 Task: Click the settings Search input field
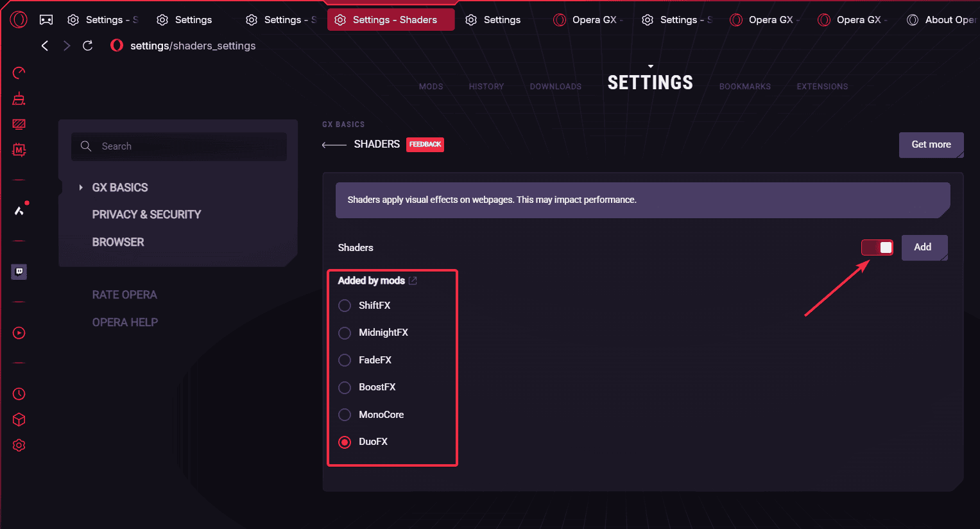click(179, 146)
